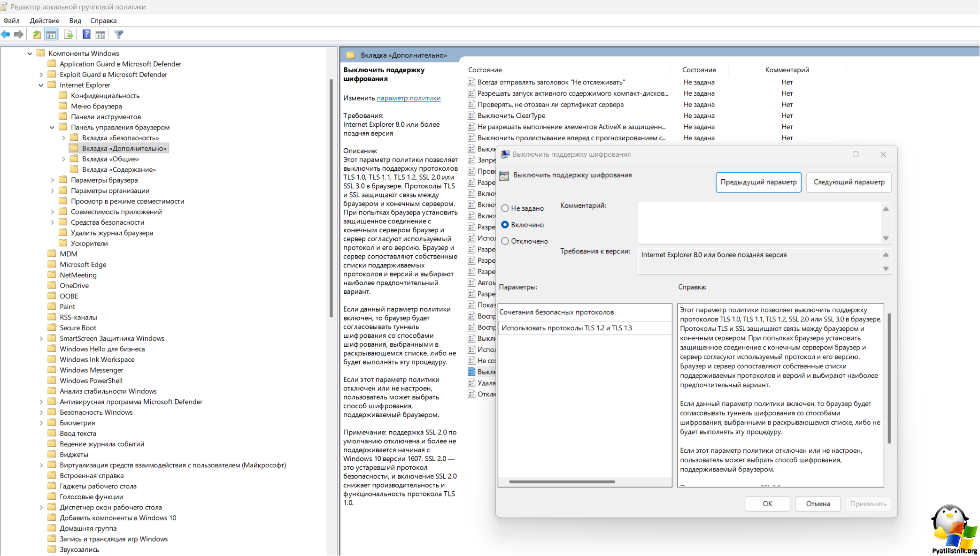This screenshot has width=980, height=556.
Task: Select the 'Отключено' radio button
Action: click(505, 241)
